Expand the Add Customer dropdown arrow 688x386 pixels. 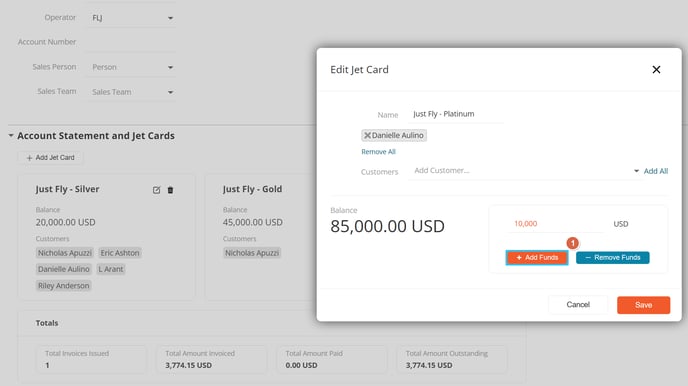point(636,171)
